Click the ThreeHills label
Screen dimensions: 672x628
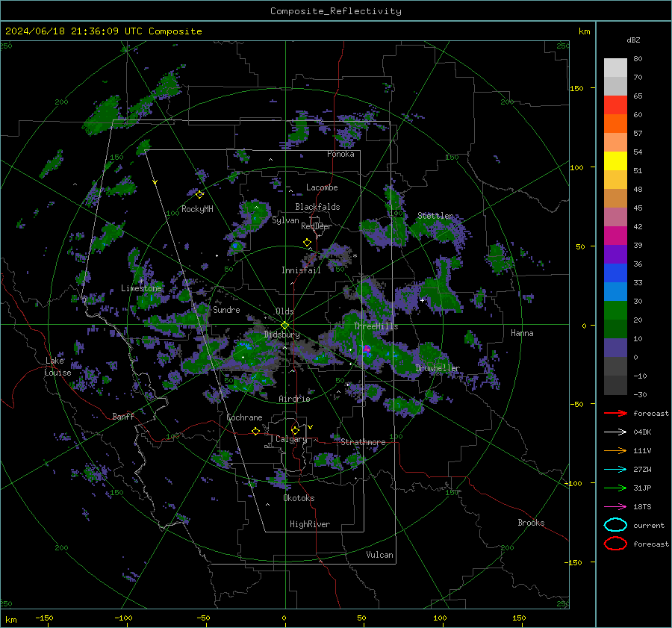pyautogui.click(x=376, y=326)
